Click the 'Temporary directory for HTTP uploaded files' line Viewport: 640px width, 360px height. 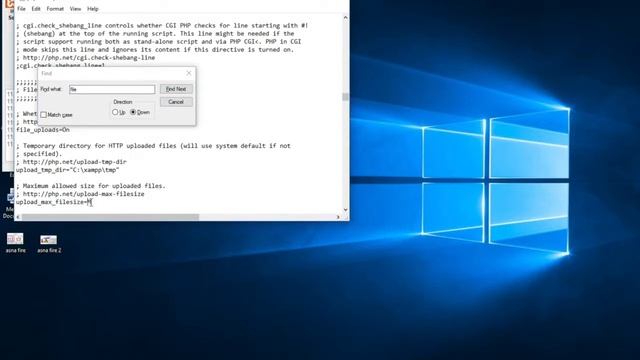(x=153, y=146)
